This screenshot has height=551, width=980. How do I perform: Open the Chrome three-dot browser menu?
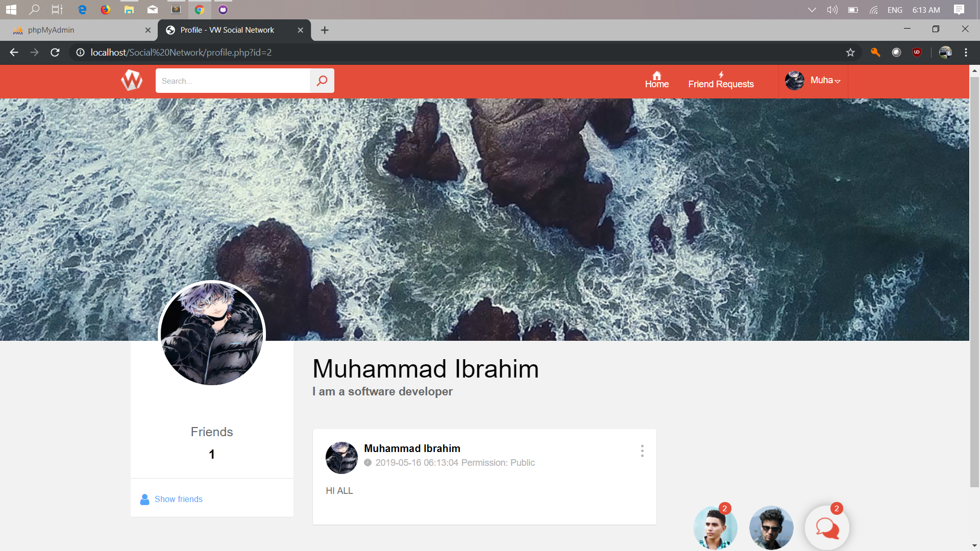pos(966,52)
